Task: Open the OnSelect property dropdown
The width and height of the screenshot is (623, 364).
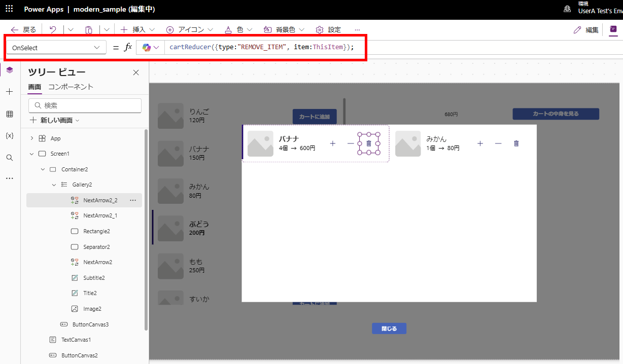Action: click(56, 47)
